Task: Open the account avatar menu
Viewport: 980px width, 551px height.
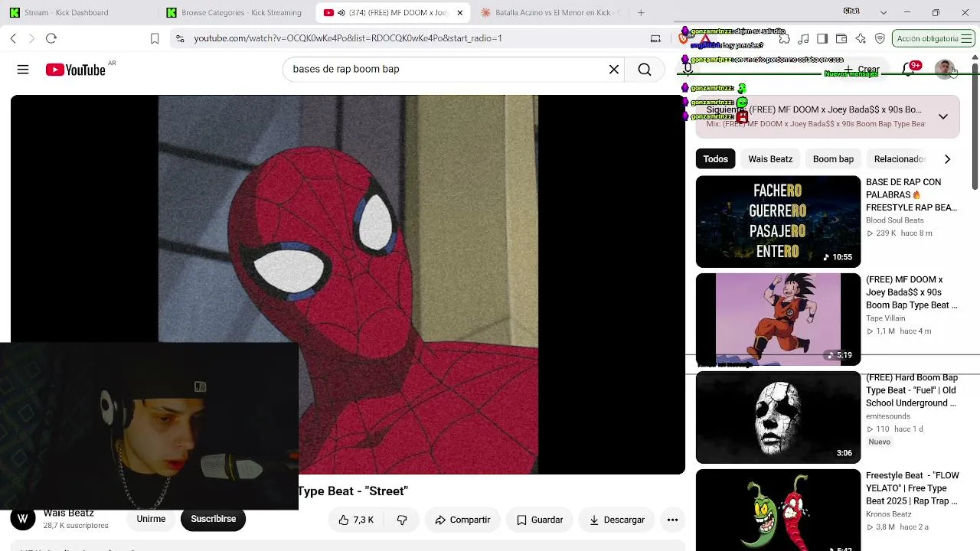Action: pyautogui.click(x=945, y=69)
